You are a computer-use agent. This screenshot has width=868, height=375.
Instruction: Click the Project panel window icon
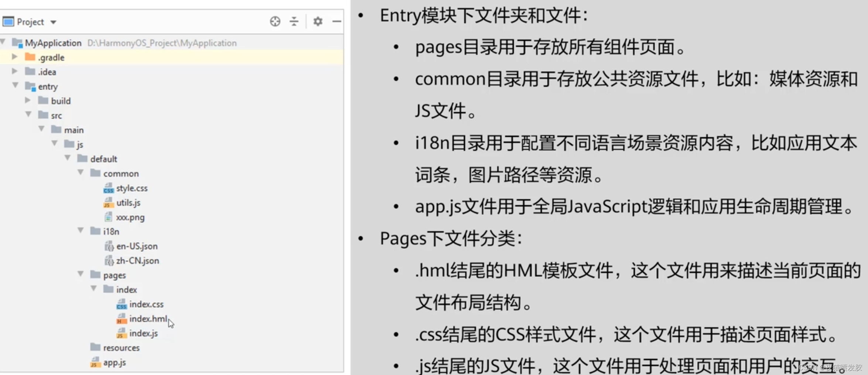[8, 21]
